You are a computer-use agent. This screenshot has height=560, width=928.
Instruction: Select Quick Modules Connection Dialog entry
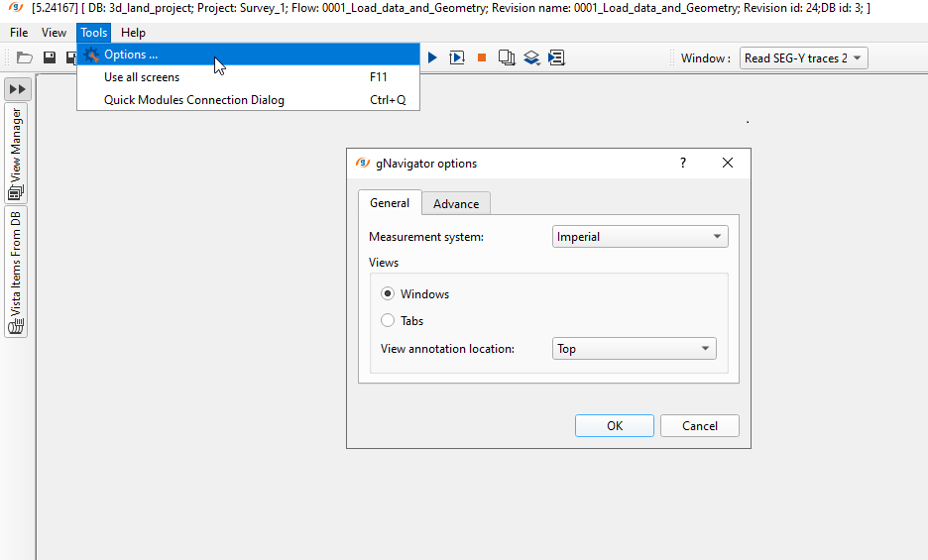(249, 99)
